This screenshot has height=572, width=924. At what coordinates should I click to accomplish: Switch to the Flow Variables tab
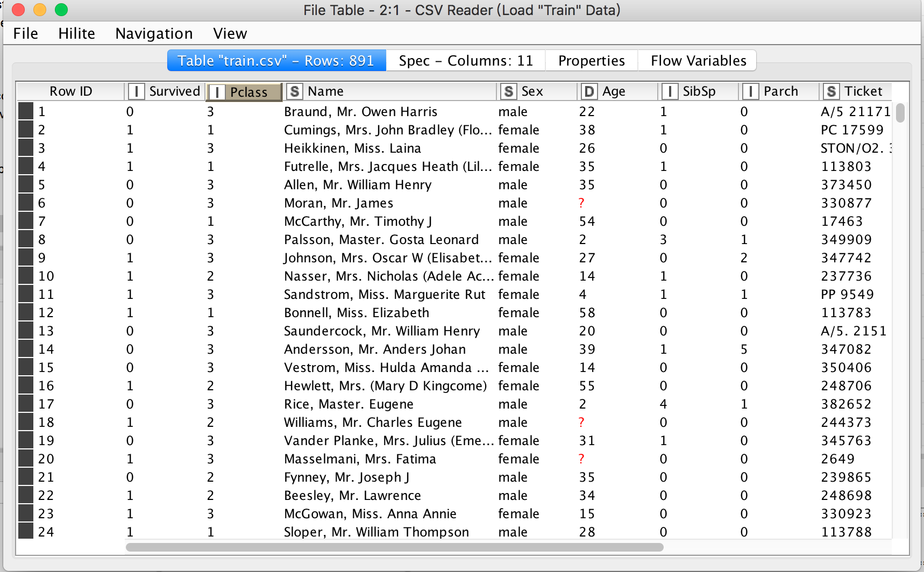[698, 61]
